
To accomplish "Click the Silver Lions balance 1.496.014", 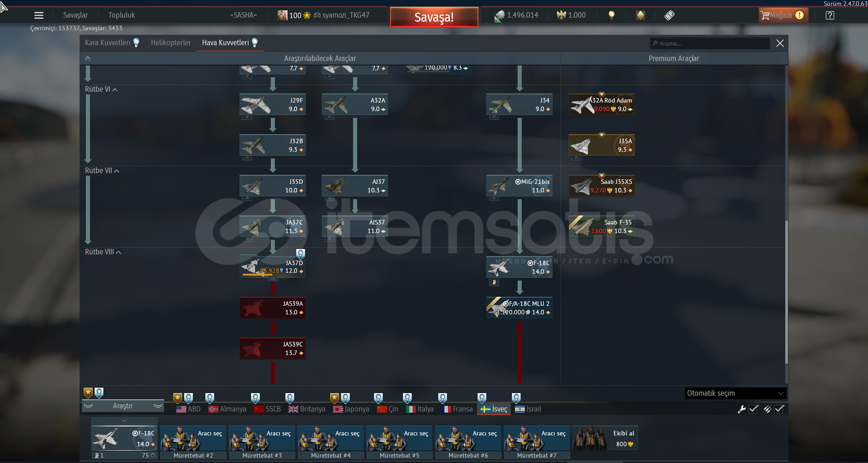I will pos(517,15).
